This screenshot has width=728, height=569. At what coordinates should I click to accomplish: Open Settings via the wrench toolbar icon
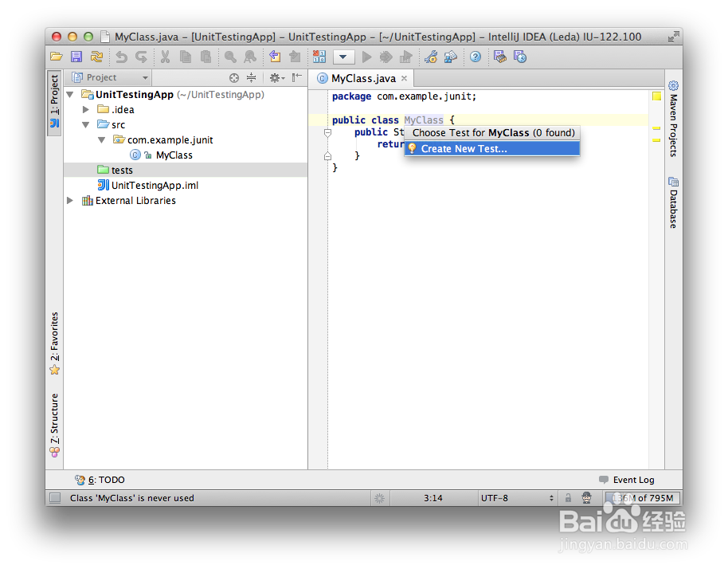[x=430, y=57]
